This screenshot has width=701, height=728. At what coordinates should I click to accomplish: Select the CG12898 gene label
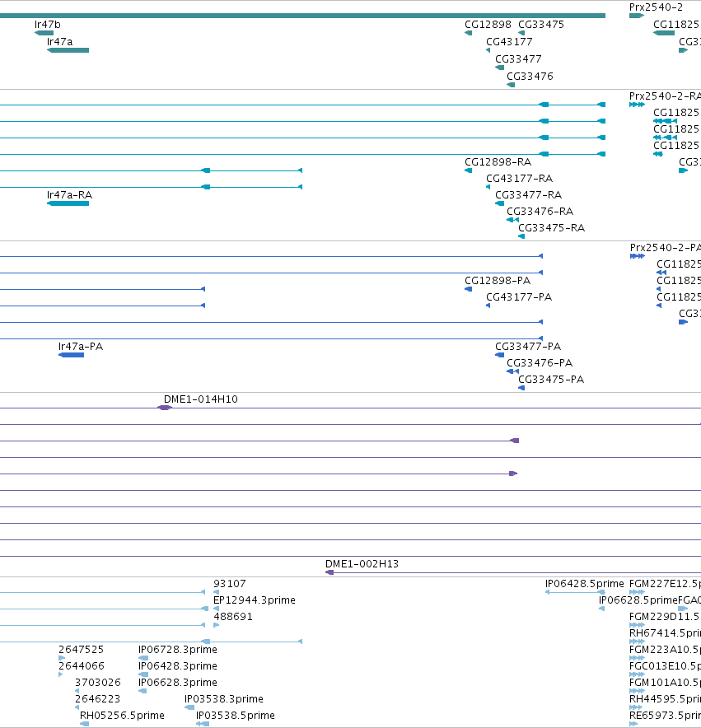488,25
